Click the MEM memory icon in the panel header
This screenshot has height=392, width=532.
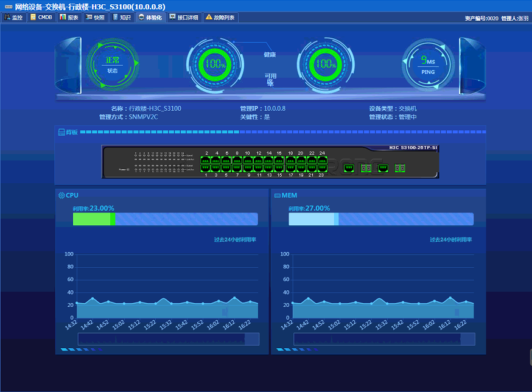click(277, 195)
